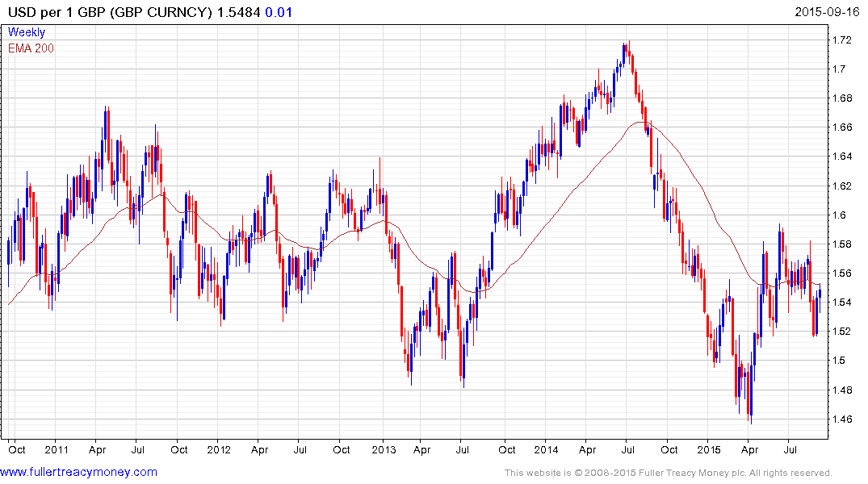868x484 pixels.
Task: Click the chart title 'USD per 1 GBP (GBP CURNCY)'
Action: coord(110,12)
